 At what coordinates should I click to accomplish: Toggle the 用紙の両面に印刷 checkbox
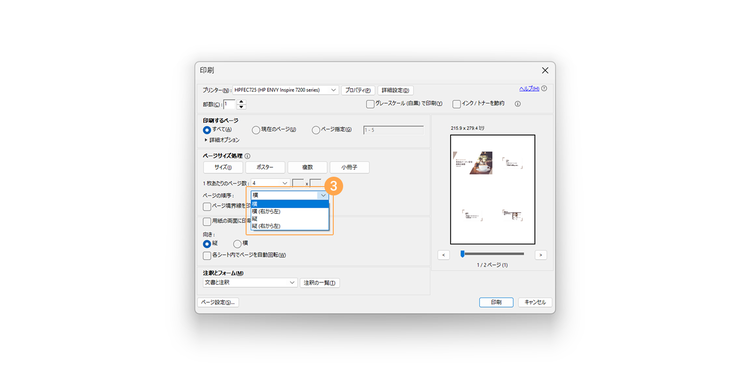click(207, 221)
